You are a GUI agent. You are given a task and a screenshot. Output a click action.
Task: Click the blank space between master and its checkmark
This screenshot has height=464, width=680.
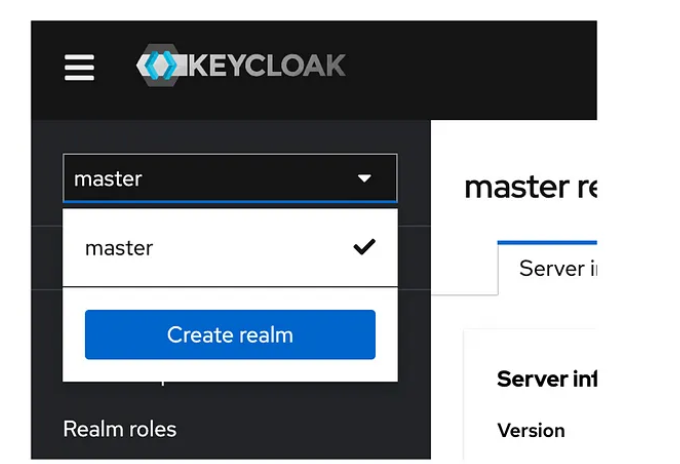pyautogui.click(x=250, y=248)
